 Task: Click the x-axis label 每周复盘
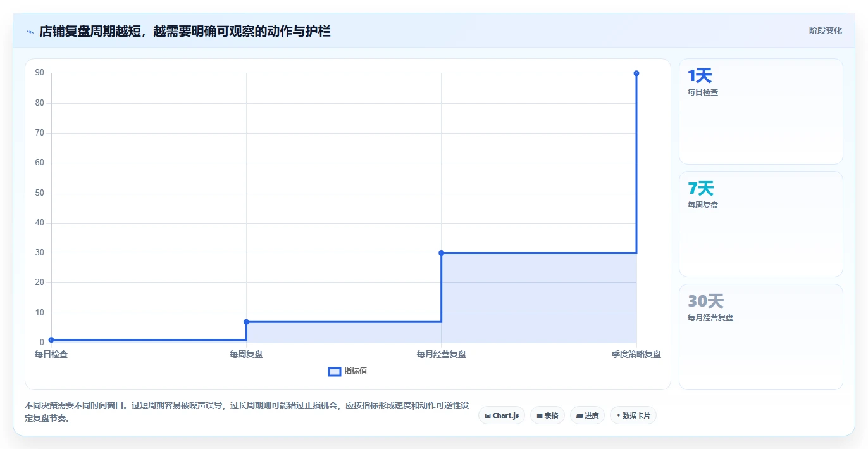tap(246, 354)
